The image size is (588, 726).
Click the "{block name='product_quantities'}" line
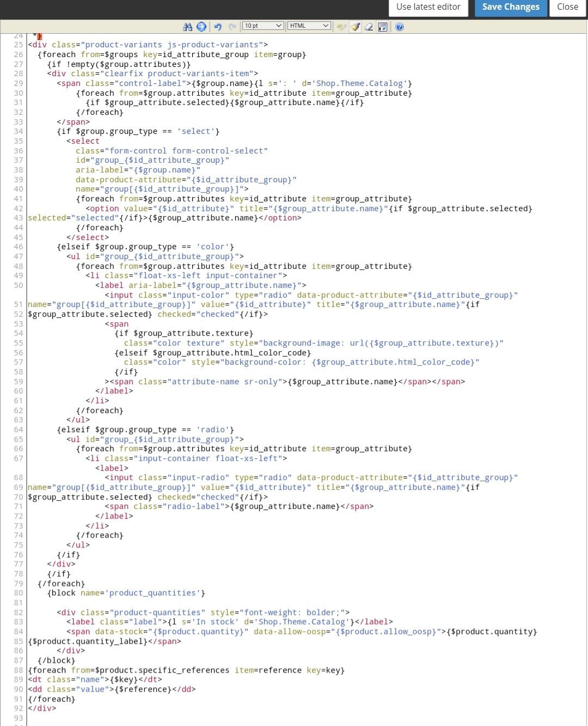pyautogui.click(x=126, y=593)
